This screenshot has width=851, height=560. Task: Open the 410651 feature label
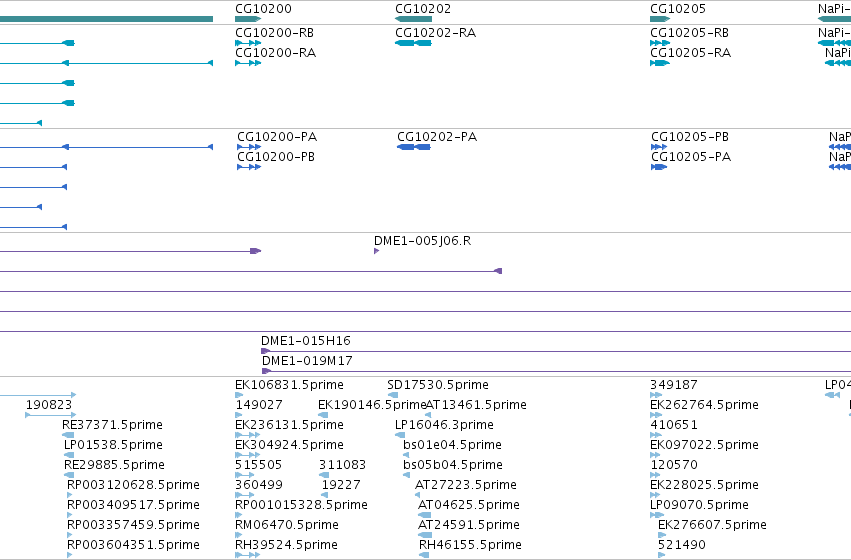tap(674, 425)
